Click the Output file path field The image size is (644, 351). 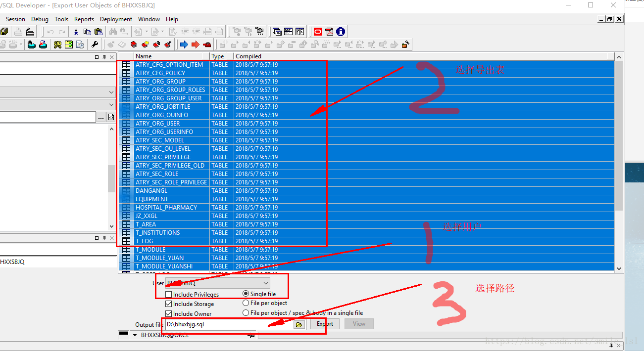[x=229, y=325]
